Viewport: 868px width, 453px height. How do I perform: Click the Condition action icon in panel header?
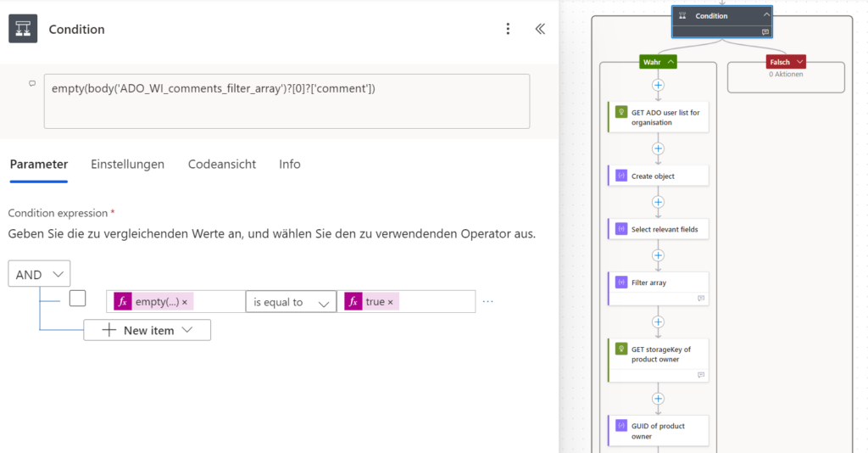(23, 29)
